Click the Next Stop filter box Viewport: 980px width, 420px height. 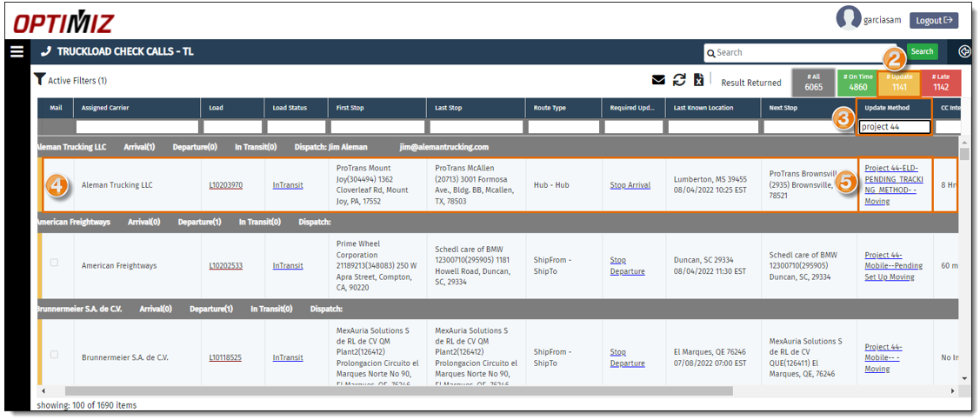809,127
